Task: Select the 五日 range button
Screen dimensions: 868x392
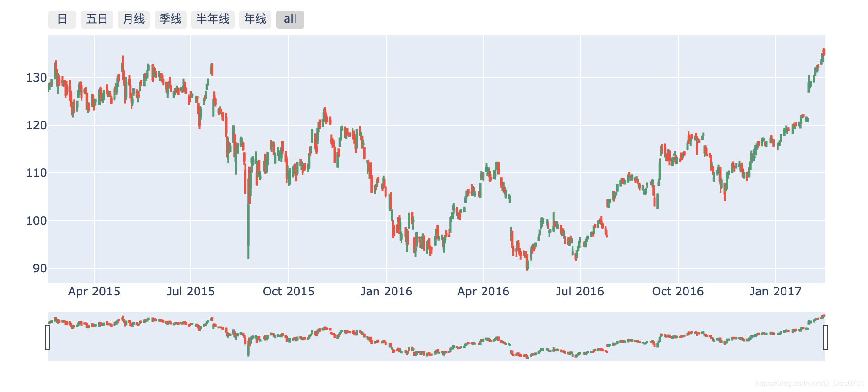Action: [97, 20]
